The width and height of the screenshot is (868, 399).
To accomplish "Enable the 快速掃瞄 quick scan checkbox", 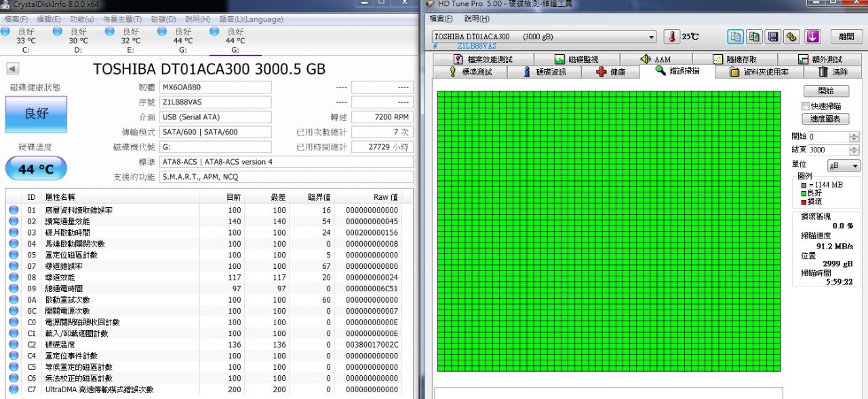I will click(806, 106).
